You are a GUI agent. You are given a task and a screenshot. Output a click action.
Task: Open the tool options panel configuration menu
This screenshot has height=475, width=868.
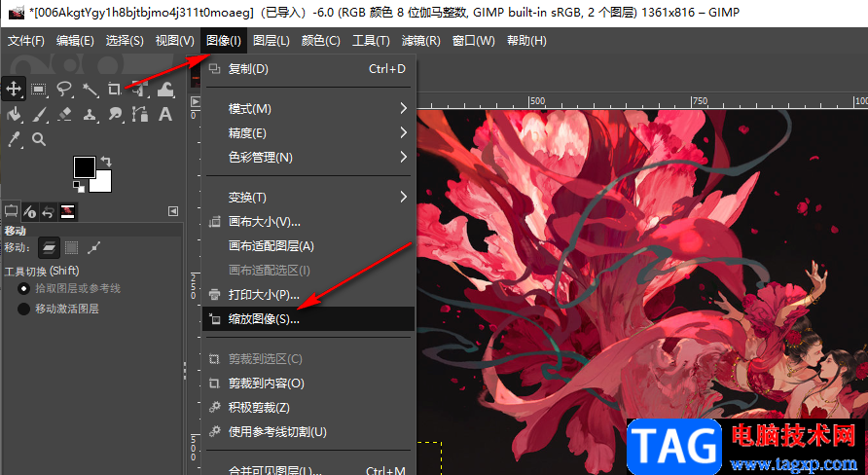tap(173, 211)
